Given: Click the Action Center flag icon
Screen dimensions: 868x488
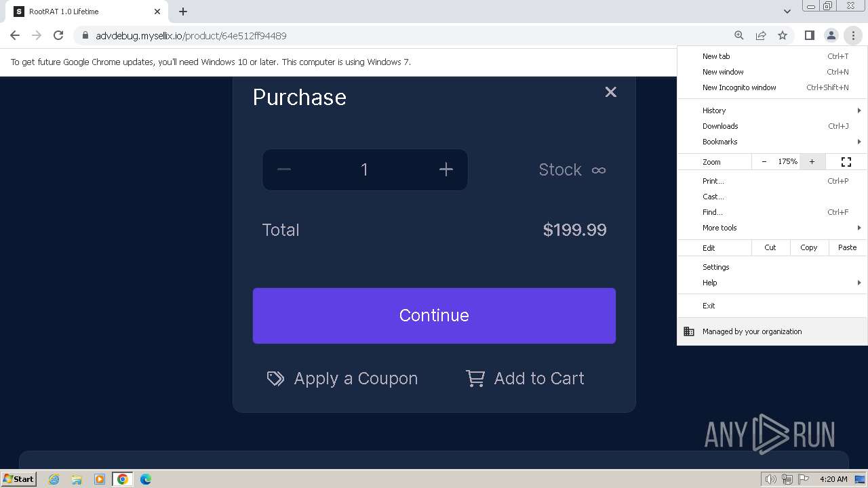Looking at the screenshot, I should pos(804,479).
